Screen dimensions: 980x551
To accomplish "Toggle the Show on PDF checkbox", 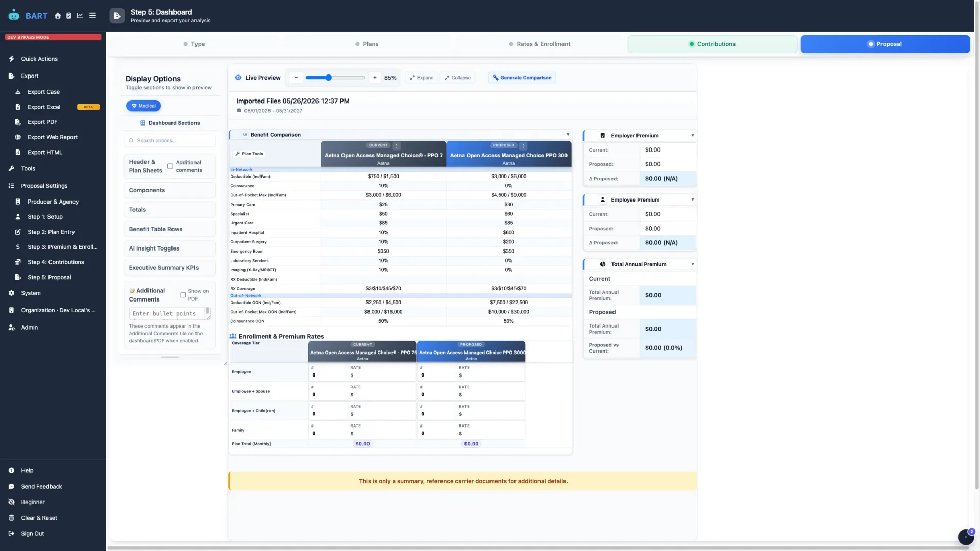I will [x=183, y=295].
